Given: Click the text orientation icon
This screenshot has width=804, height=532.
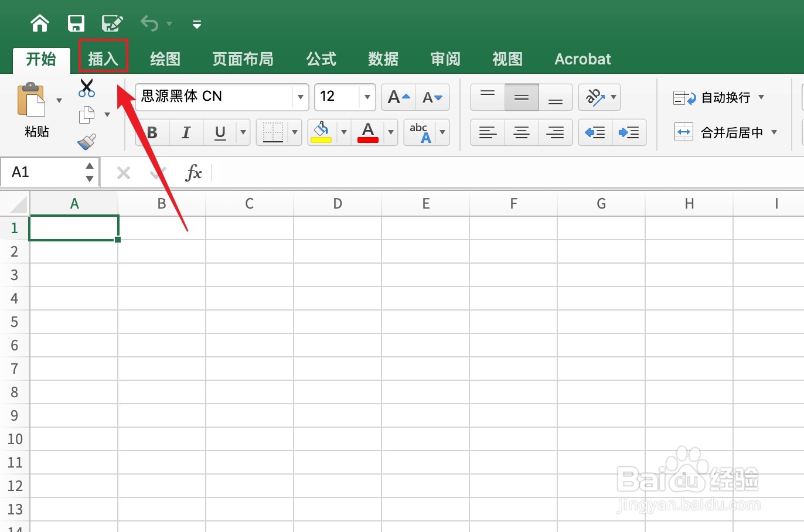Looking at the screenshot, I should tap(595, 97).
